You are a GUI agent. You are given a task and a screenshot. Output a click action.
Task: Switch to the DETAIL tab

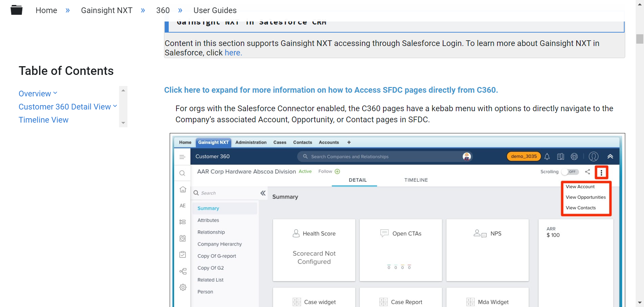pos(358,180)
